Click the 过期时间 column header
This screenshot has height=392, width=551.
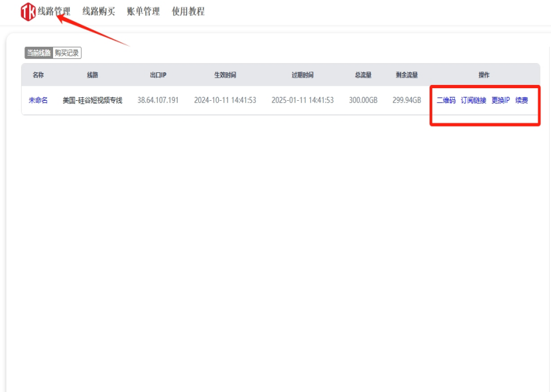tap(302, 76)
